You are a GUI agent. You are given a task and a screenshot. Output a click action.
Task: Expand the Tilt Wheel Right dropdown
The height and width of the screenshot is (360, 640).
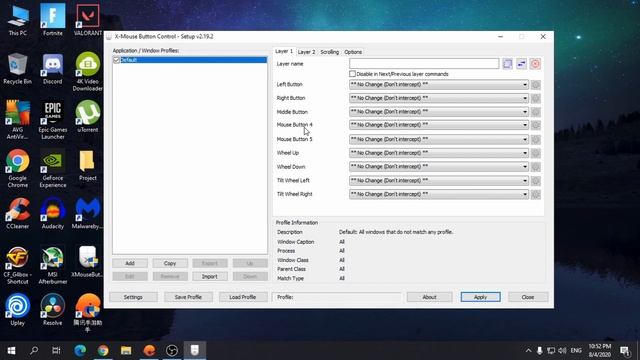pos(524,194)
